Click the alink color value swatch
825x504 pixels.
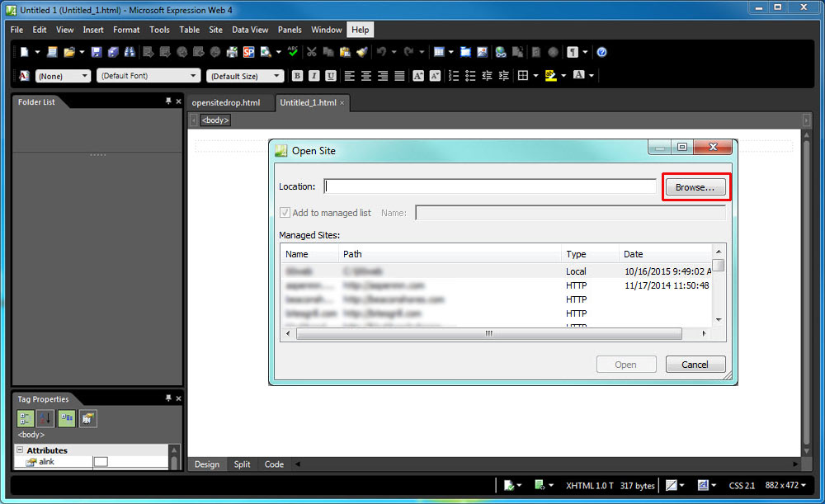(101, 461)
